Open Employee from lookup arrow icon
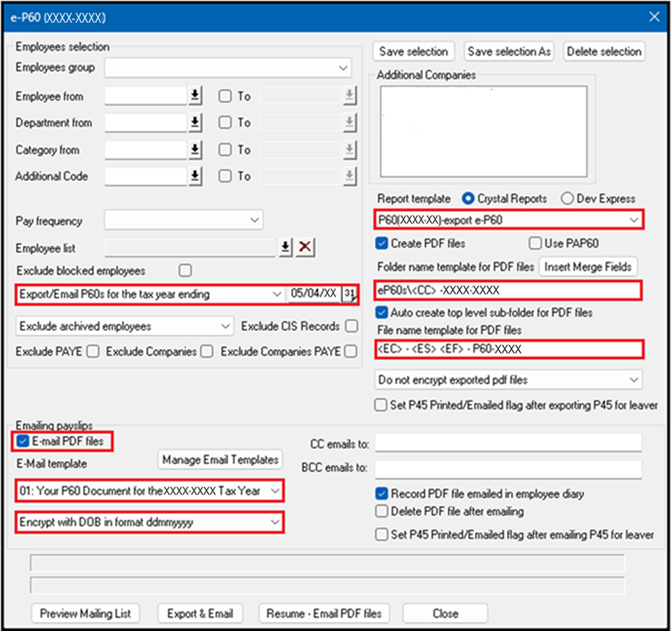Screen dimensions: 672x631 point(195,95)
